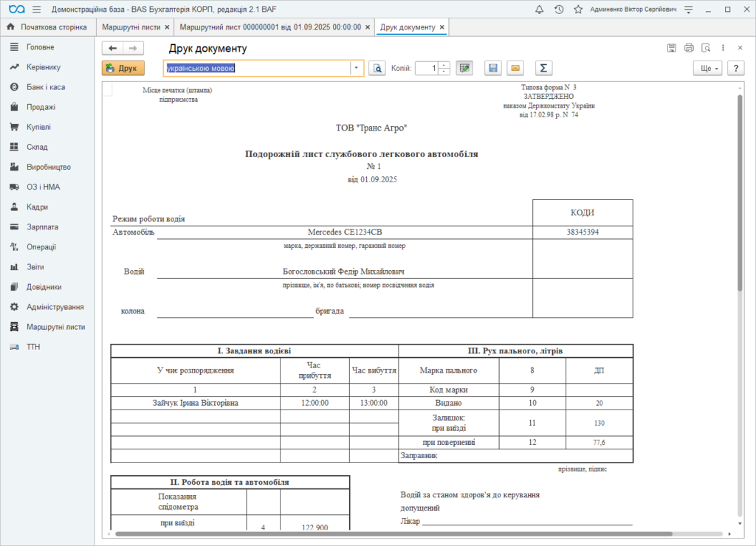Decrease copies with down stepper arrow
Screen dimensions: 756x546
(x=444, y=72)
